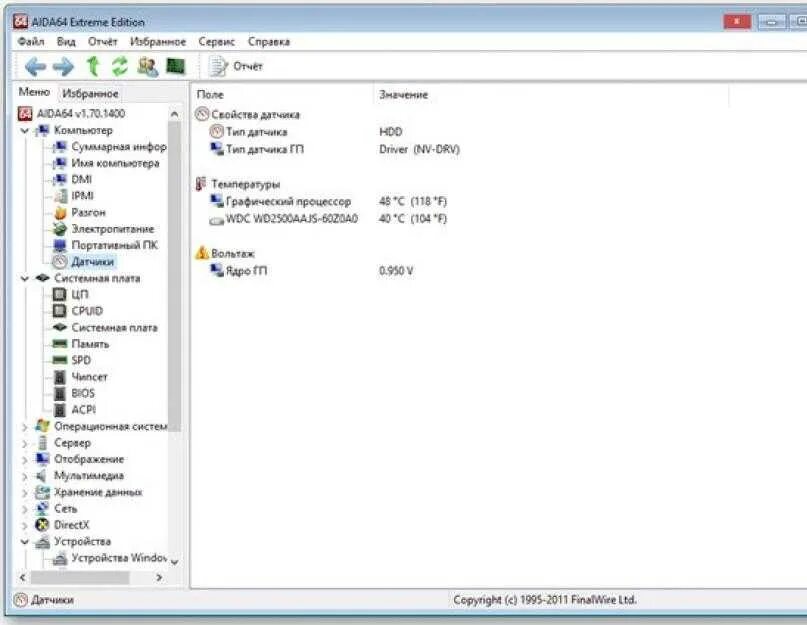Viewport: 807px width, 625px height.
Task: Click tree scrollbar down arrow
Action: pyautogui.click(x=174, y=562)
